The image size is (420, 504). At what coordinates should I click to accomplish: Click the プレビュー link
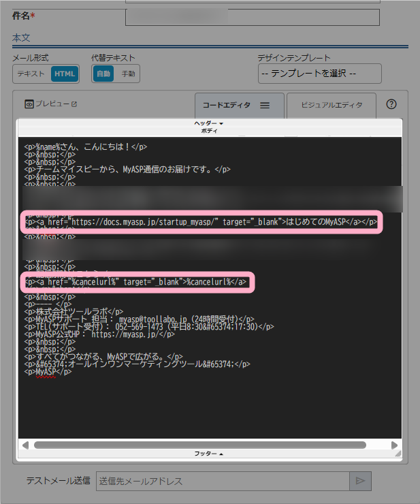click(x=52, y=104)
